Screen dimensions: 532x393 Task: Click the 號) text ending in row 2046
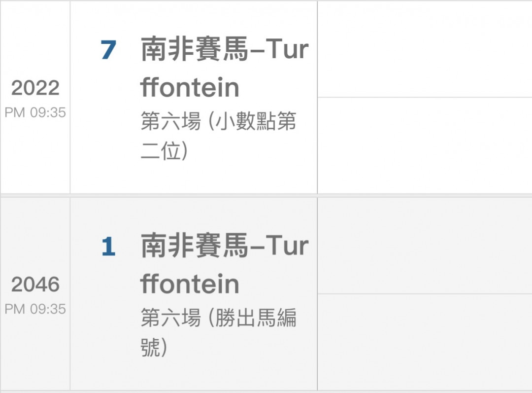point(154,347)
